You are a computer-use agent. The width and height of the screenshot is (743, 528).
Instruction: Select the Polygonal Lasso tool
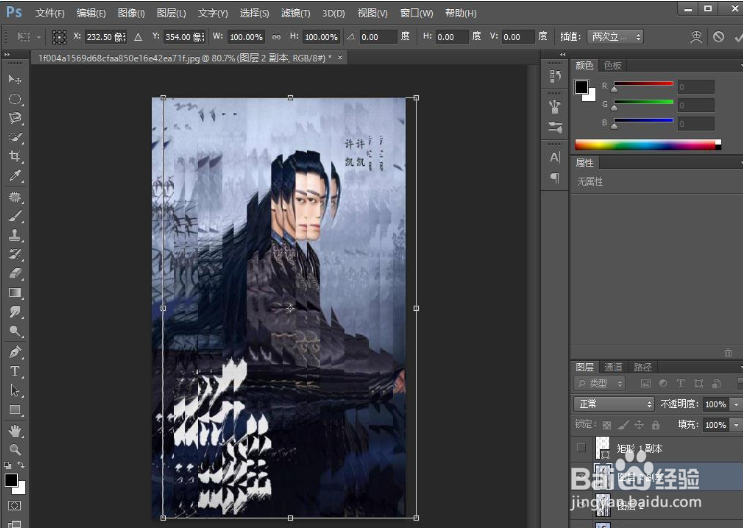pos(15,118)
